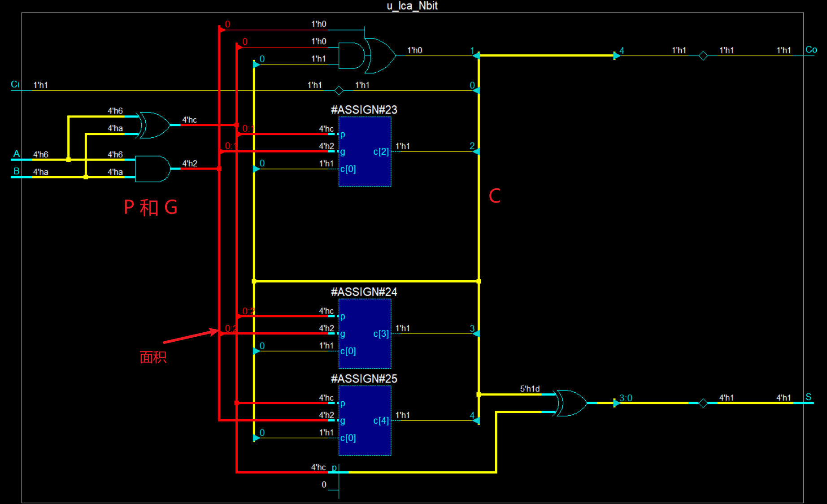Image resolution: width=827 pixels, height=504 pixels.
Task: Click the c[3] output pin of #ASSIGN#24
Action: point(381,334)
